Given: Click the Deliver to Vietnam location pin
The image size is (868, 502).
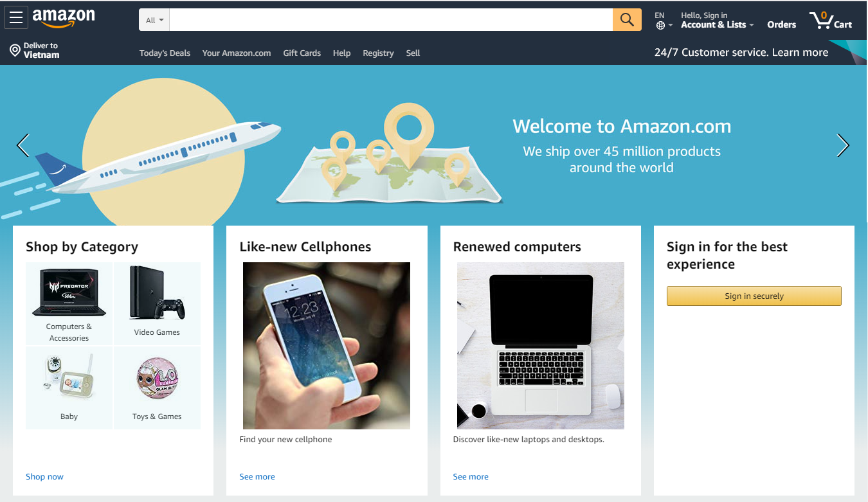Looking at the screenshot, I should pyautogui.click(x=15, y=50).
